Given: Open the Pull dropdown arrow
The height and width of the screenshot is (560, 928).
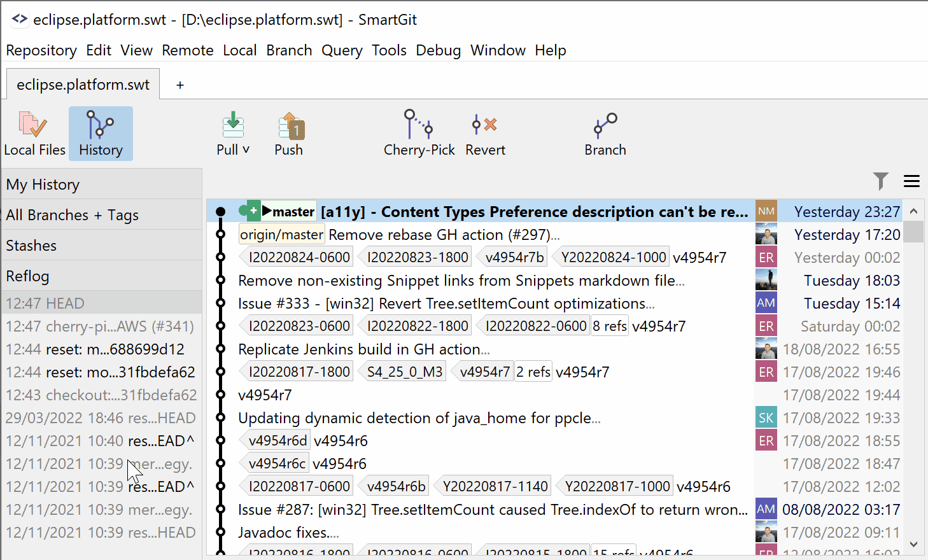Looking at the screenshot, I should pos(246,150).
